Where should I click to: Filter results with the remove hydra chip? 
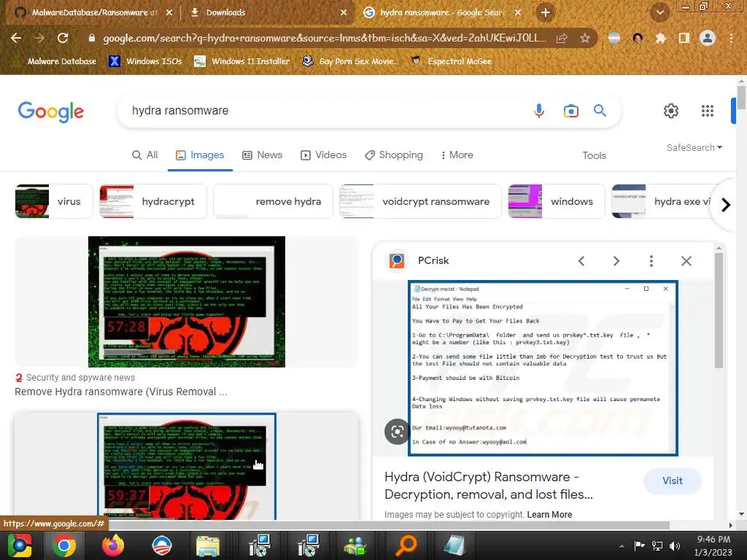[273, 201]
